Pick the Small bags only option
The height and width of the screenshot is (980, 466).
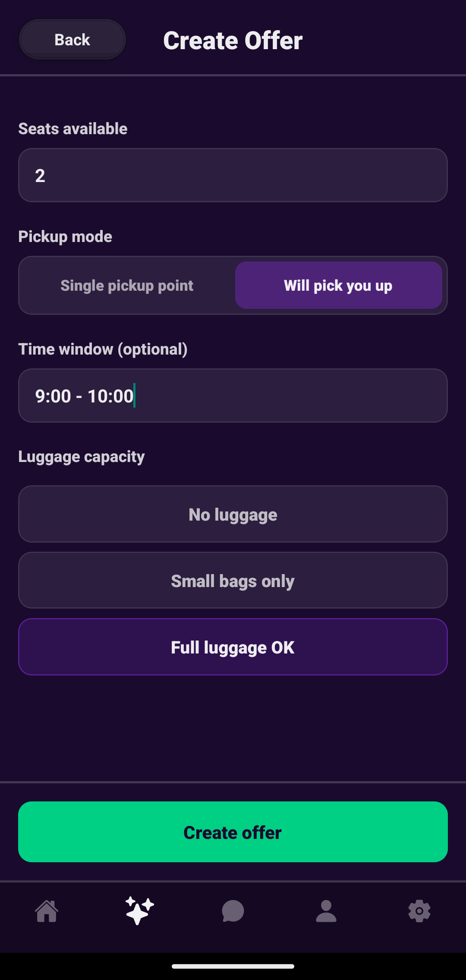click(233, 581)
